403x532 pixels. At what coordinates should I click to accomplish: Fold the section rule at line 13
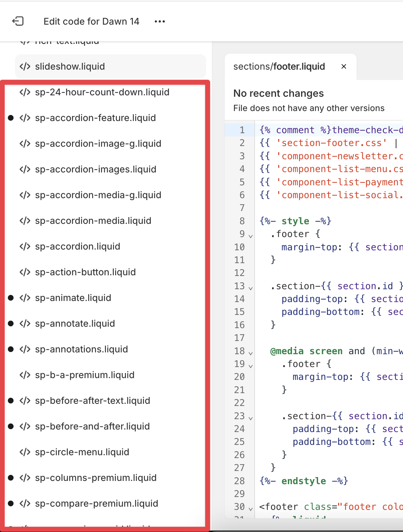pos(251,288)
